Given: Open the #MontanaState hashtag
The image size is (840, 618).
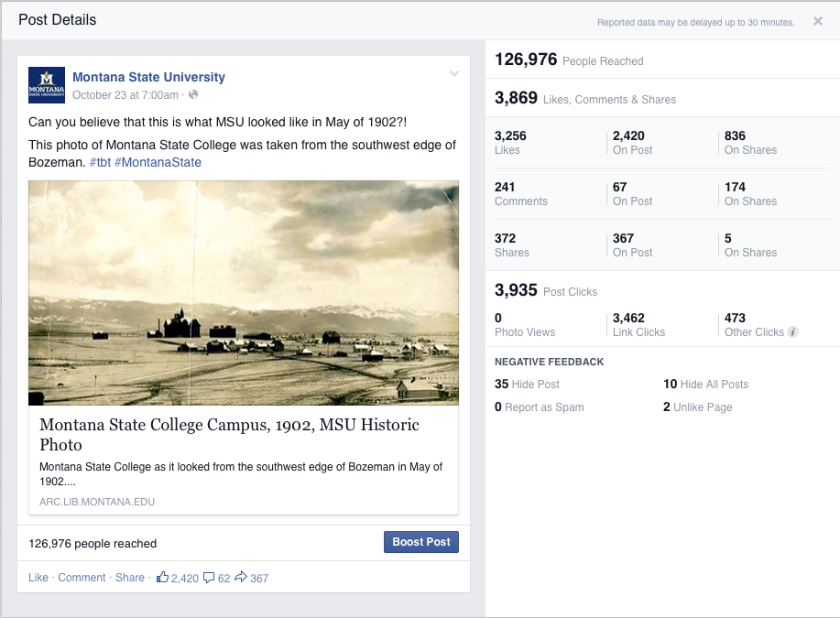Looking at the screenshot, I should (x=158, y=162).
